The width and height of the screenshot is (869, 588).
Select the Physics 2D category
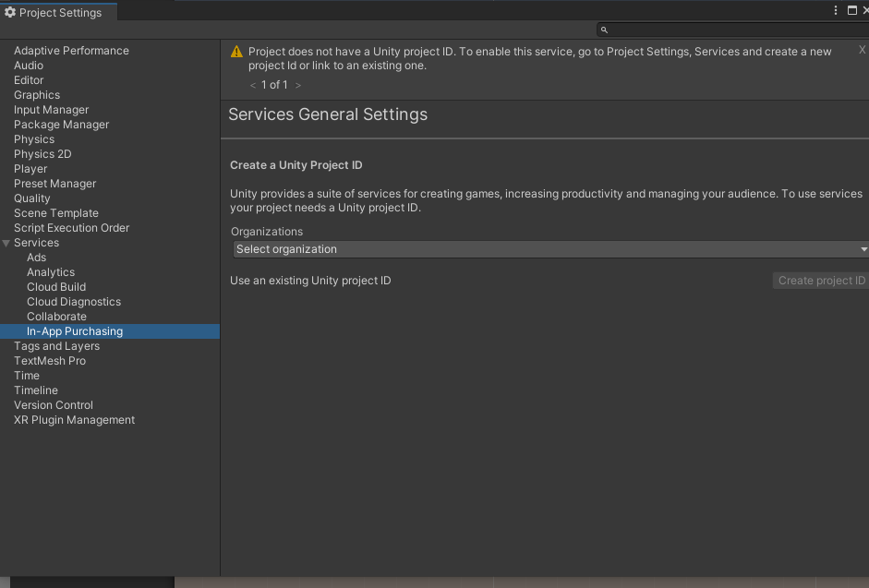click(x=42, y=154)
